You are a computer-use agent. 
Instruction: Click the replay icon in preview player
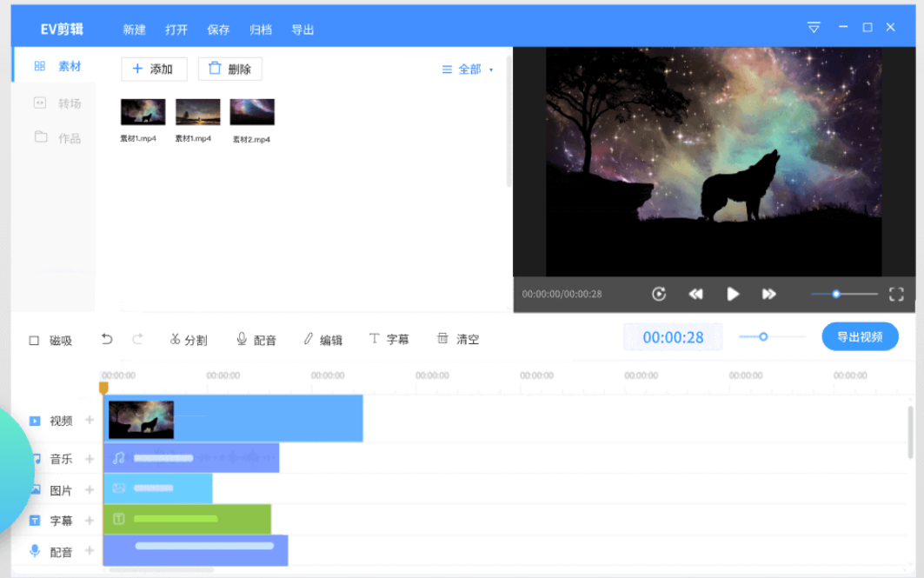click(x=659, y=294)
